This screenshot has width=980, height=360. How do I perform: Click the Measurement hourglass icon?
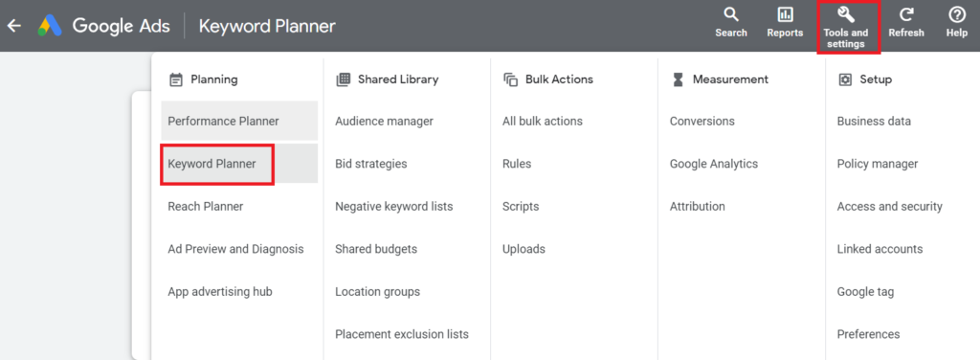[679, 79]
